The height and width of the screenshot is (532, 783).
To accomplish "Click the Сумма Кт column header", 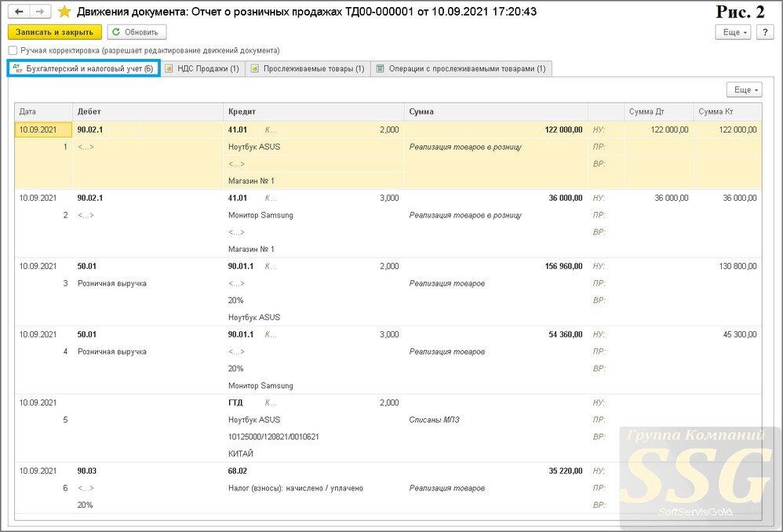I will tap(727, 112).
